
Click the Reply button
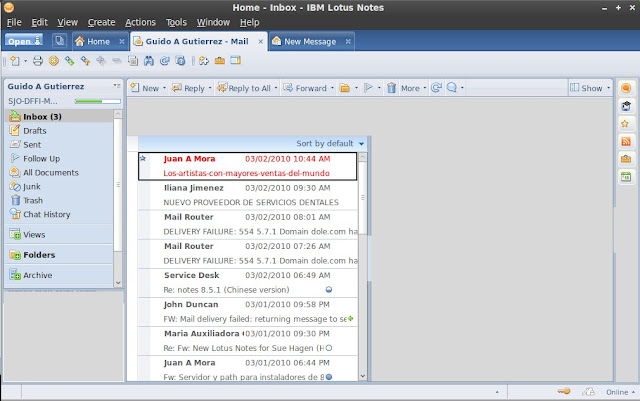click(189, 88)
